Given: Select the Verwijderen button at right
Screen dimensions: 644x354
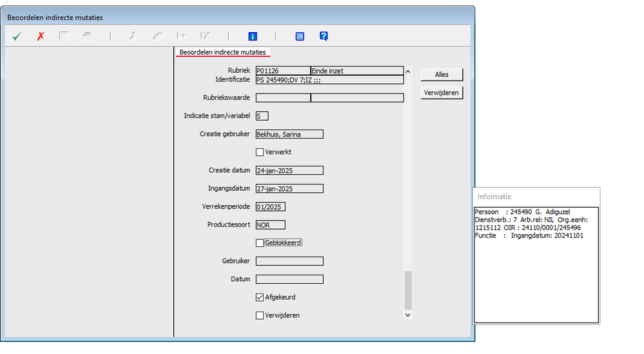Looking at the screenshot, I should pyautogui.click(x=442, y=93).
